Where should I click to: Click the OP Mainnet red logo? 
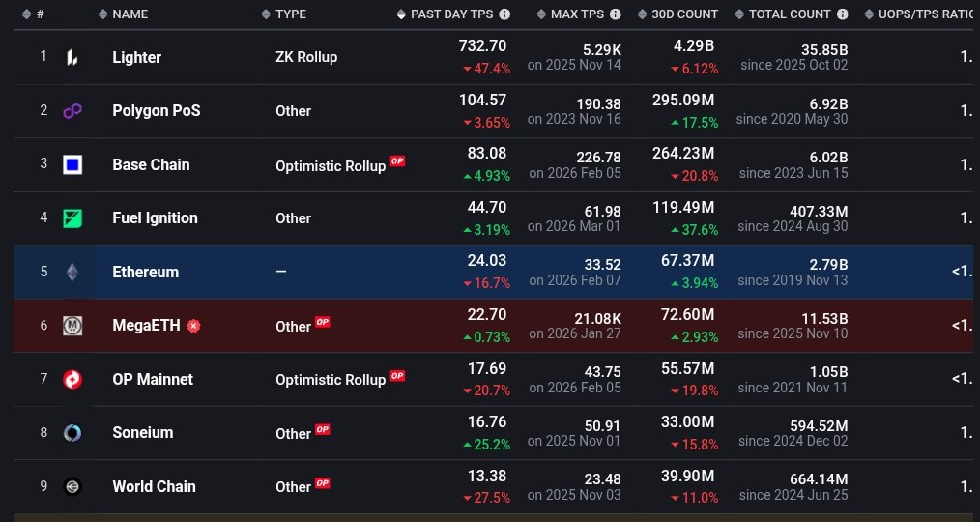(x=72, y=380)
